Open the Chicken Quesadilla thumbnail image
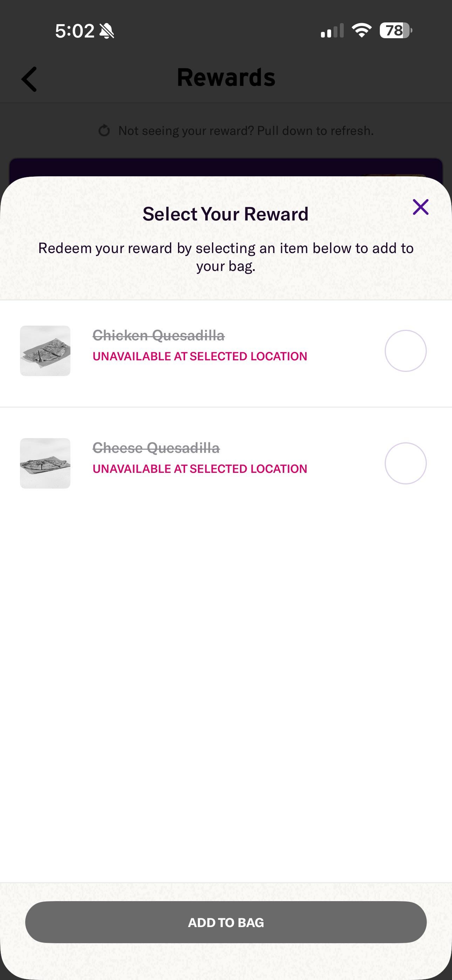This screenshot has height=980, width=452. coord(45,351)
